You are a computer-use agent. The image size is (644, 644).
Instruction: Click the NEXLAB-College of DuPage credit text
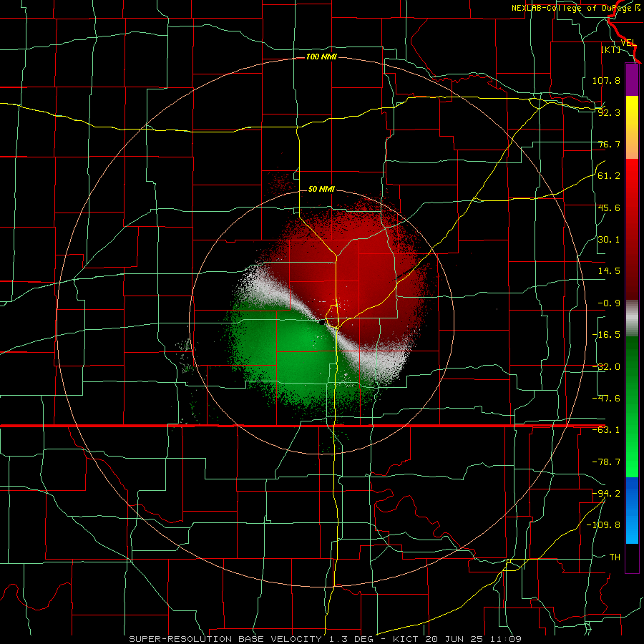click(x=577, y=8)
